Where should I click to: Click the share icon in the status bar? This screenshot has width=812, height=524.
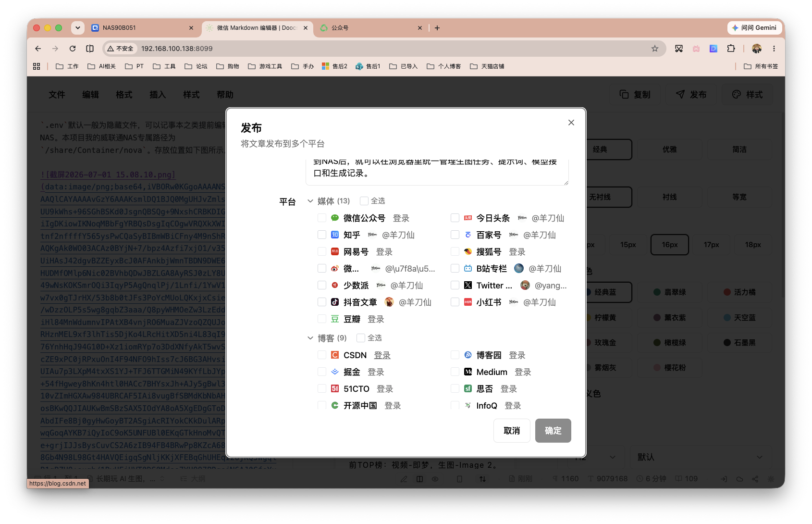pos(755,479)
